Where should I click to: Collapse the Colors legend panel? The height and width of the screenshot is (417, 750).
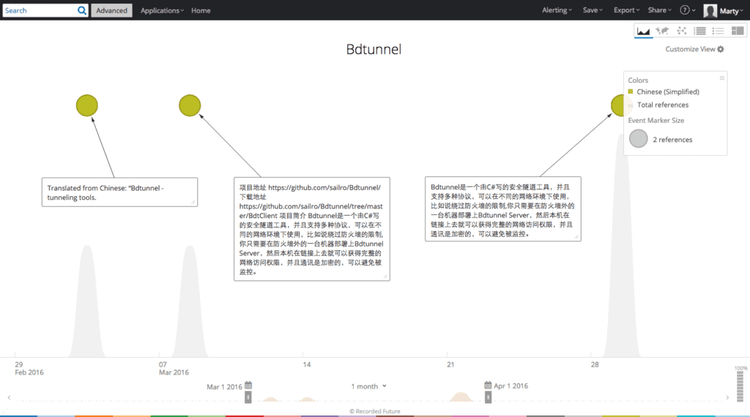pos(722,78)
